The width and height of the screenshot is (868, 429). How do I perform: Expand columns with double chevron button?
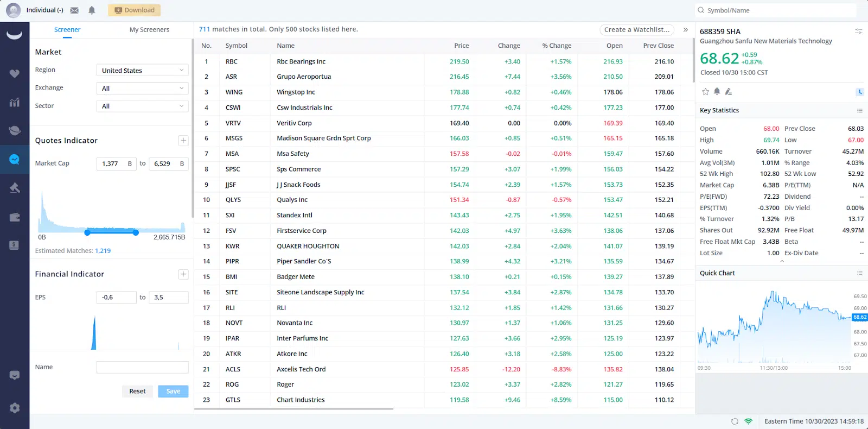(x=686, y=30)
